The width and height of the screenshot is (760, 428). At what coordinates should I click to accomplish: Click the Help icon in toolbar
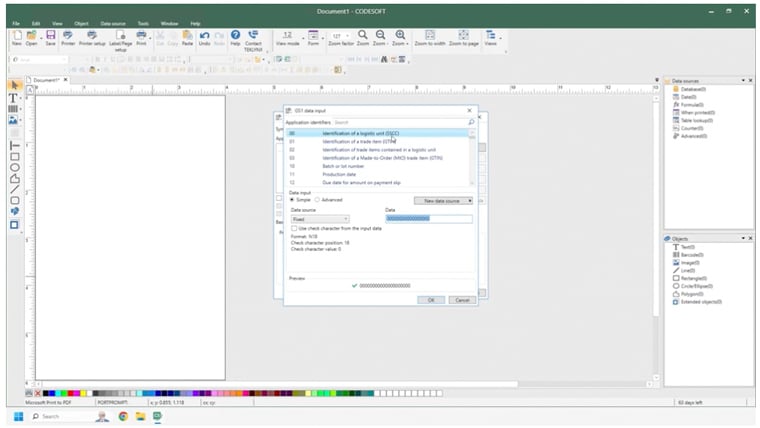coord(235,36)
